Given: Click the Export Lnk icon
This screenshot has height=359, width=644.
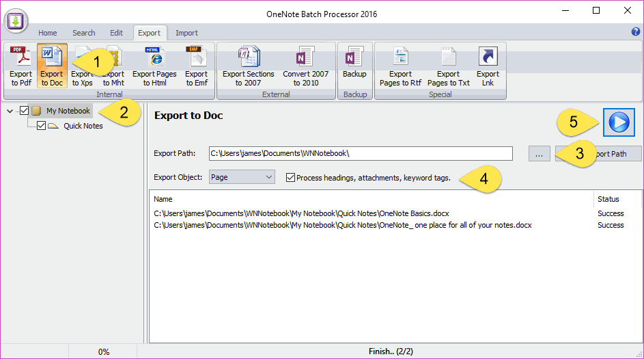Looking at the screenshot, I should pyautogui.click(x=488, y=66).
